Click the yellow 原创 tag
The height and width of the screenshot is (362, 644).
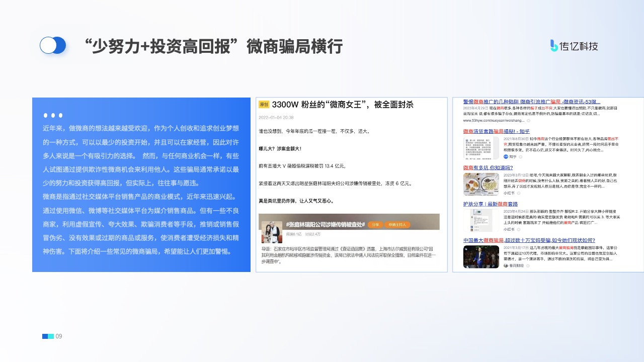264,105
